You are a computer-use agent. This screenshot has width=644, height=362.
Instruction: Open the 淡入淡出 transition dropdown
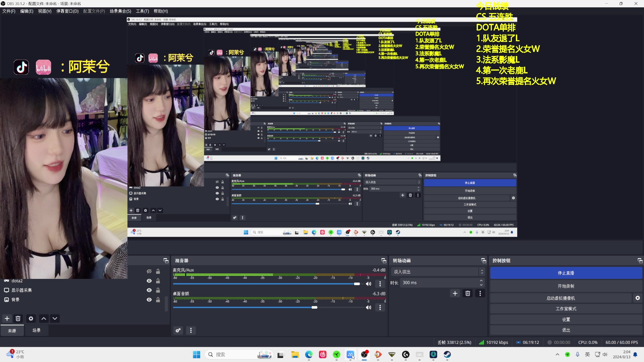tap(438, 272)
